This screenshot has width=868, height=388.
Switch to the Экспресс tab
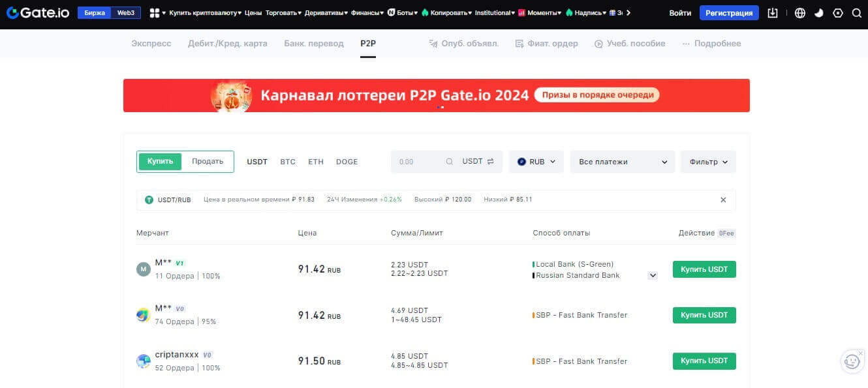[x=151, y=44]
